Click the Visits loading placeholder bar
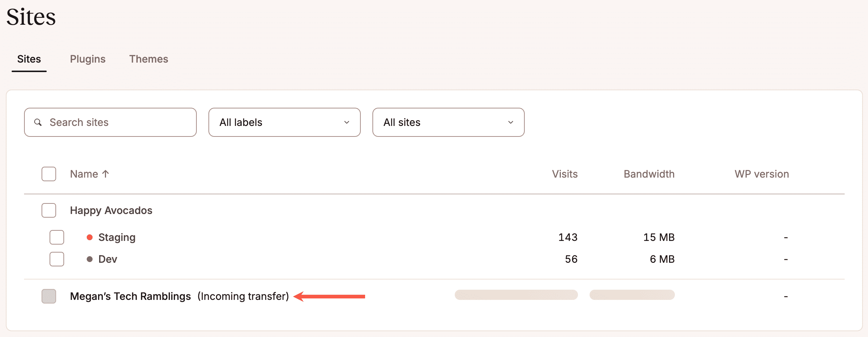The height and width of the screenshot is (337, 868). point(516,295)
